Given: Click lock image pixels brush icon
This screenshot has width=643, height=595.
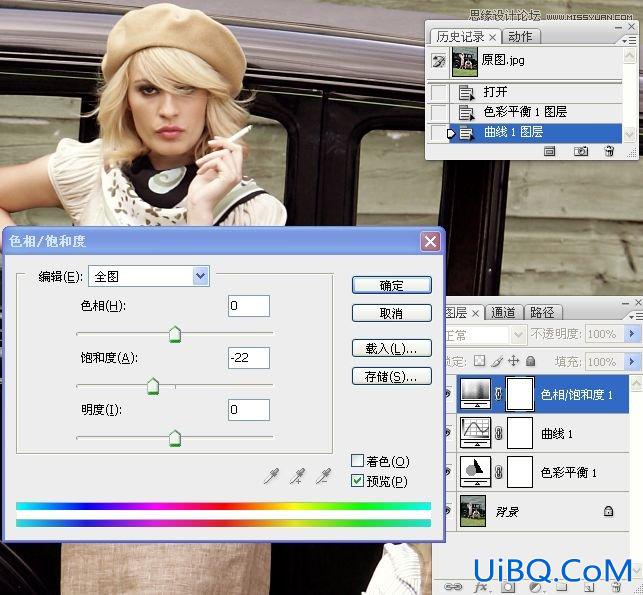Looking at the screenshot, I should pos(497,361).
